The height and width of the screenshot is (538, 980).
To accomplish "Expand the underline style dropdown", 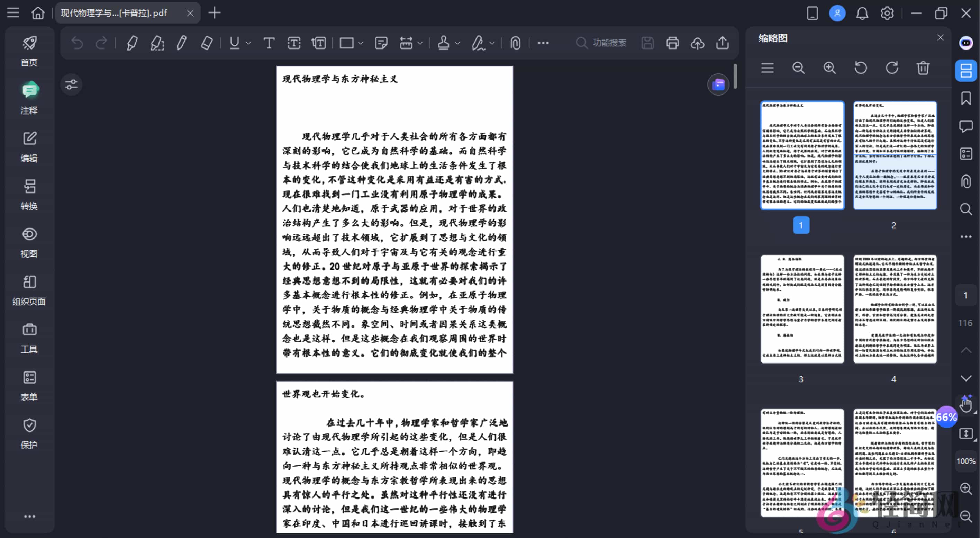I will (x=249, y=43).
